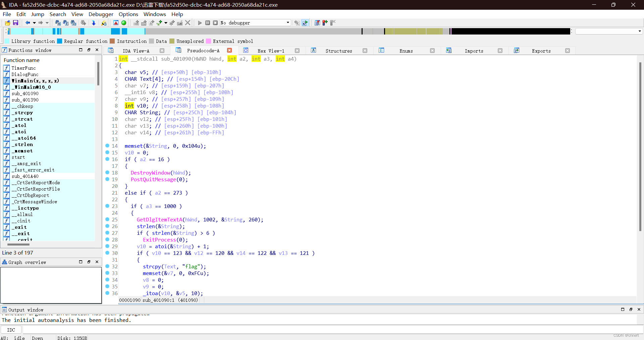The image size is (644, 340).
Task: Click the pencil rename icon
Action: pyautogui.click(x=180, y=23)
